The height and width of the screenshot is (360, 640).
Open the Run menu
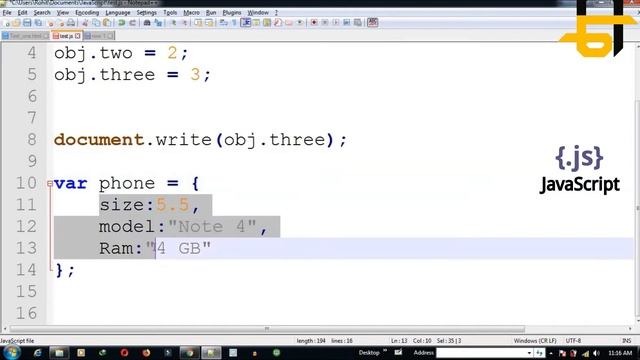[211, 13]
